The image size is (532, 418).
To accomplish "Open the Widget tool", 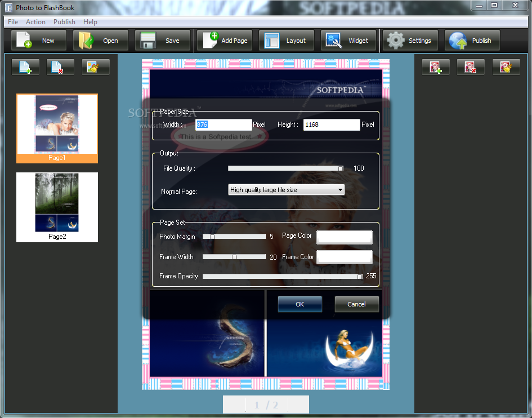I will (348, 41).
